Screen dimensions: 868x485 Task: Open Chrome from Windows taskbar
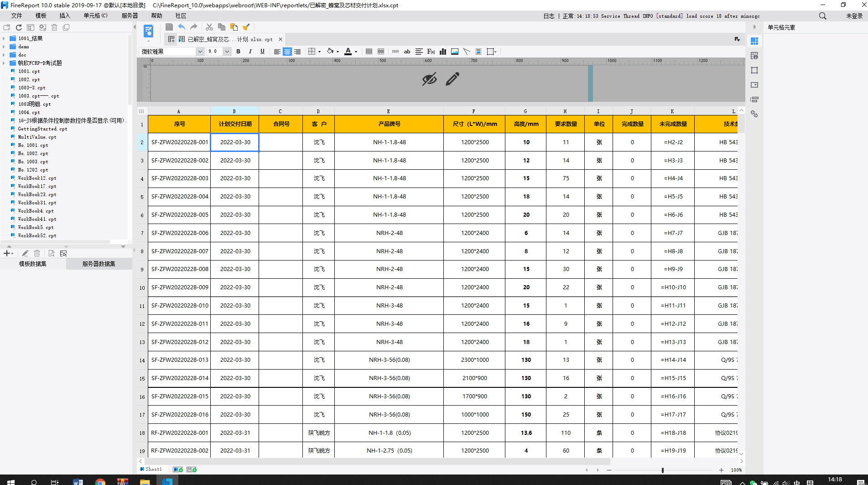click(x=100, y=482)
